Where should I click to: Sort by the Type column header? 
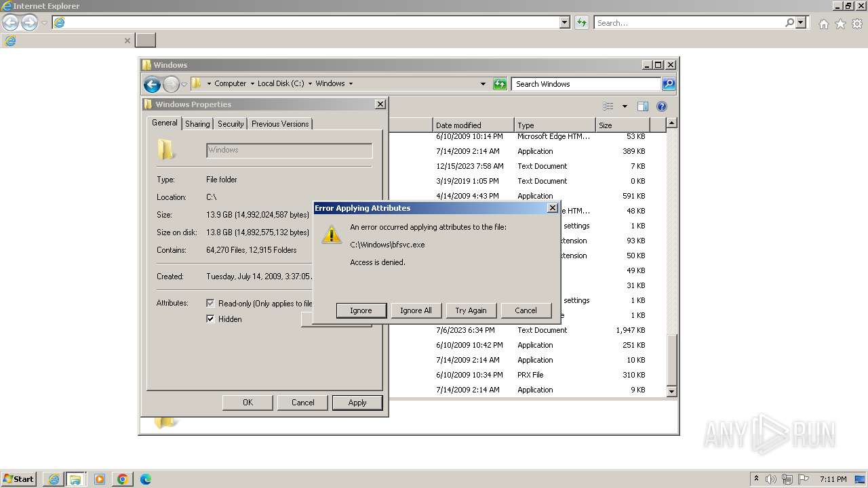coord(555,125)
